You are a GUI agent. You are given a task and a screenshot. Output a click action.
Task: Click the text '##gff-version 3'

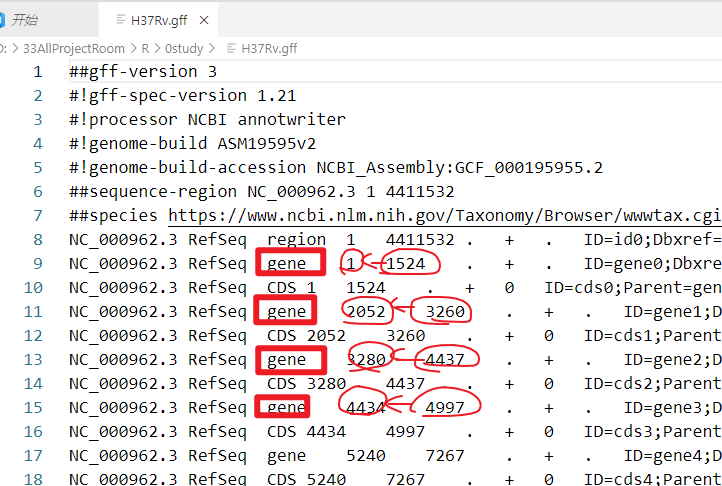143,72
